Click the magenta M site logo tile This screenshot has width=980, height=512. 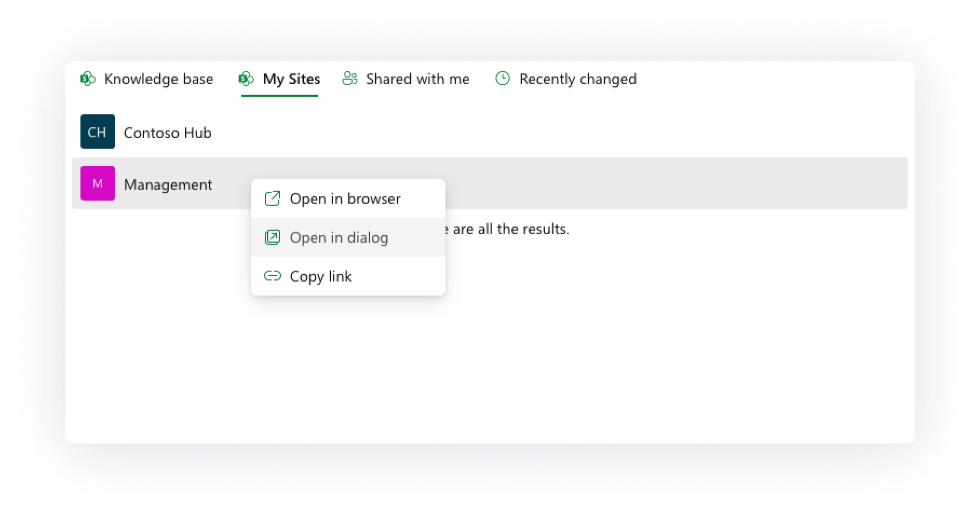click(98, 183)
